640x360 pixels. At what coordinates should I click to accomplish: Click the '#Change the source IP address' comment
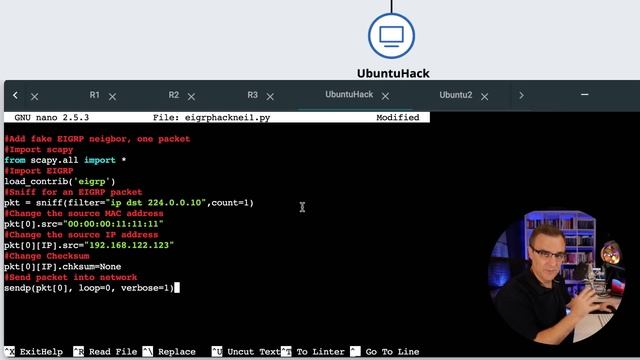click(x=81, y=235)
